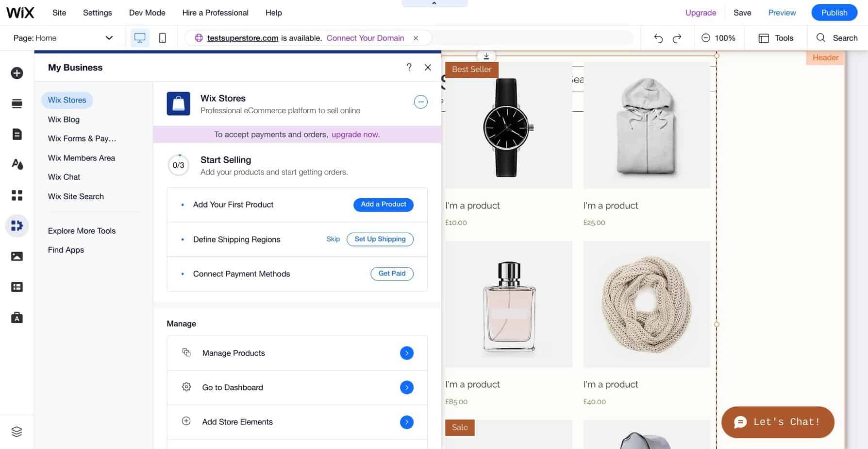Click the Save button
This screenshot has height=449, width=868.
[x=742, y=13]
